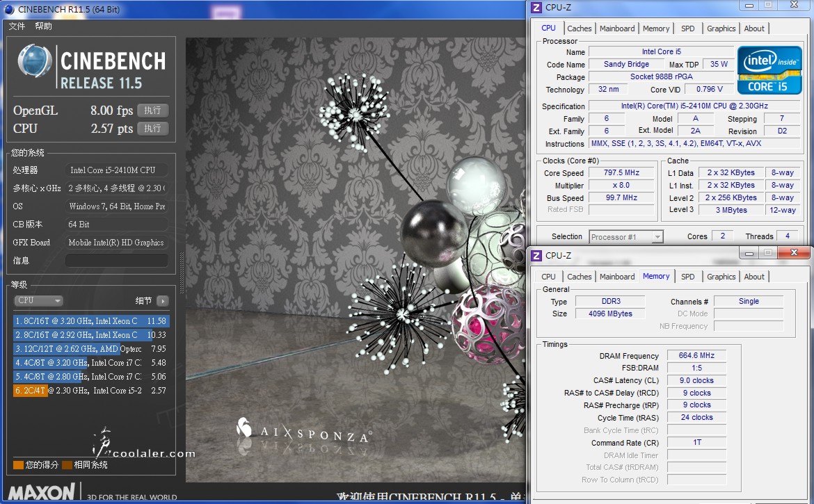Screen dimensions: 814x504
Task: Switch to Caches tab in upper CPU-Z window
Action: (x=579, y=29)
